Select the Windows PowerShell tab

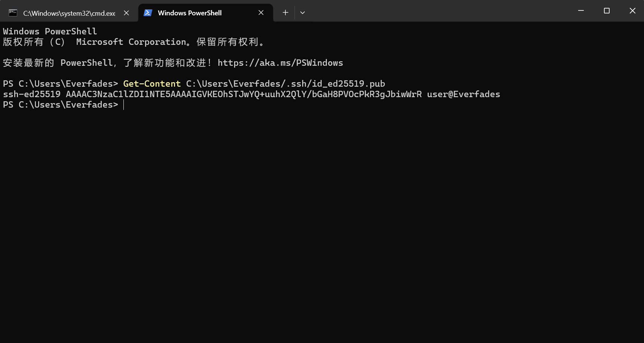point(206,13)
